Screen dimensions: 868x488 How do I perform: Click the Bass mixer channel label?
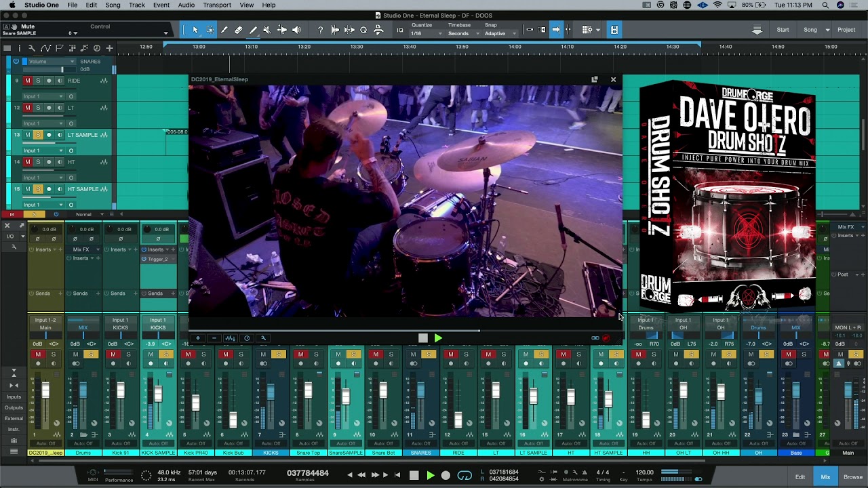[x=796, y=453]
